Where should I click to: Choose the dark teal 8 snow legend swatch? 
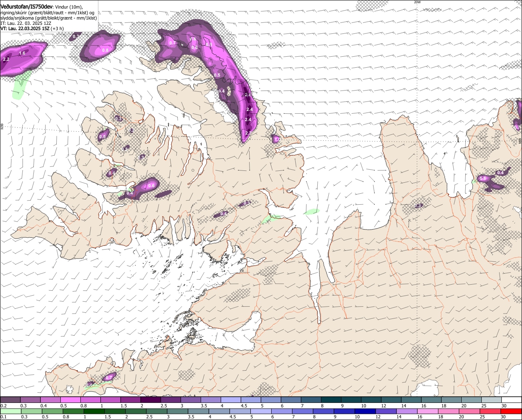coord(331,400)
